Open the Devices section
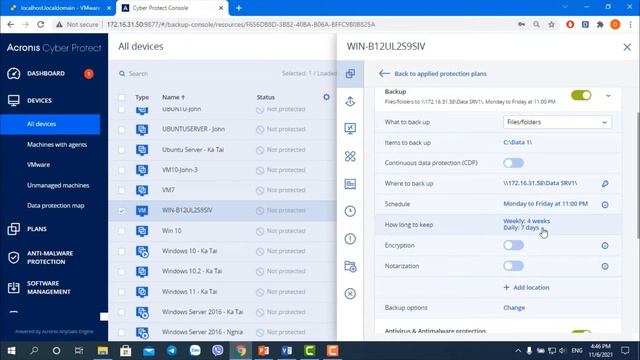Viewport: 640px width, 360px height. pos(39,100)
